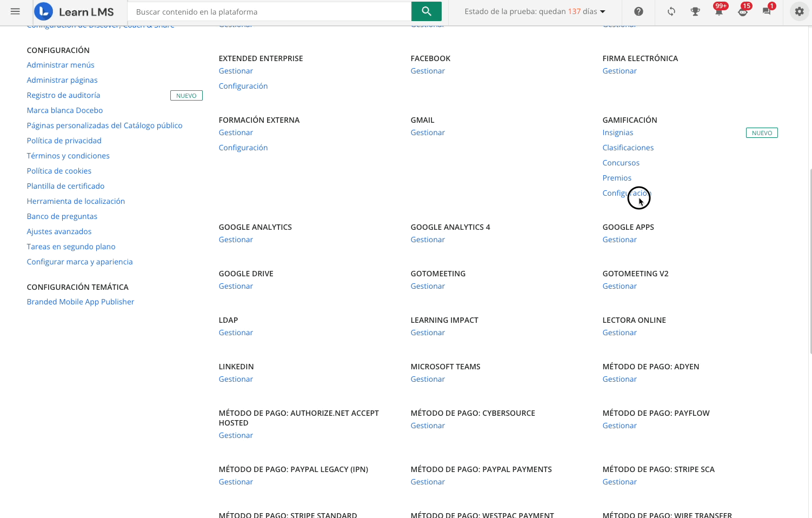Screen dimensions: 812x518
Task: Open the notifications bell with 99+ badge
Action: coord(718,11)
